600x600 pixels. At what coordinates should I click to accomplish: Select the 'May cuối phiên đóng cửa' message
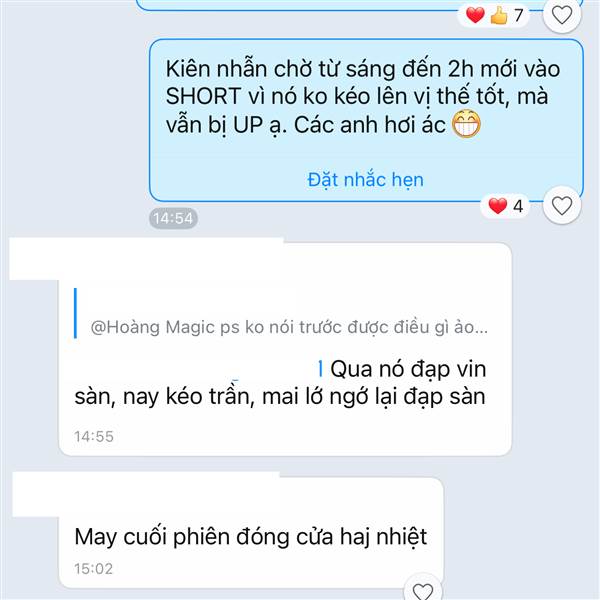[251, 536]
